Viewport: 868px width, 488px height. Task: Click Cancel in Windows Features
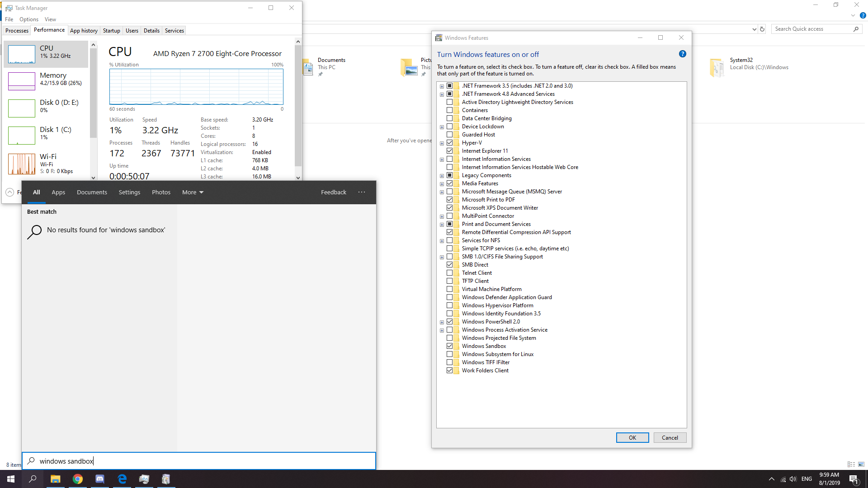(670, 437)
